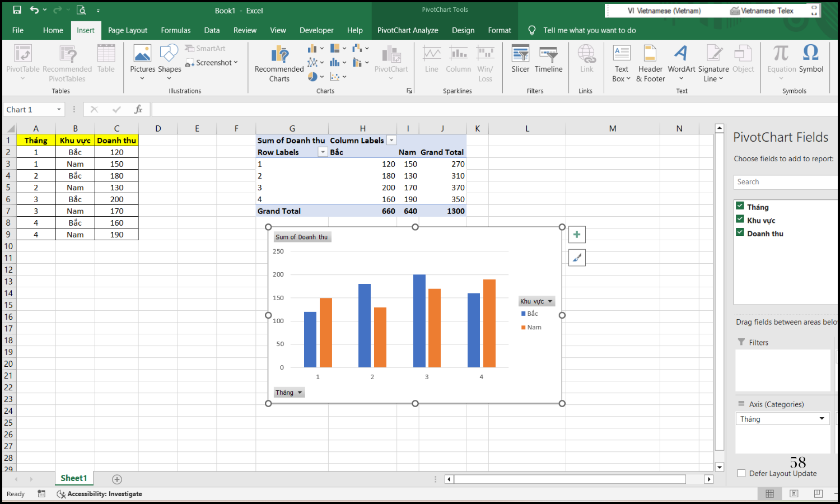Open the Chart Styles brush button
This screenshot has height=504, width=840.
tap(576, 258)
